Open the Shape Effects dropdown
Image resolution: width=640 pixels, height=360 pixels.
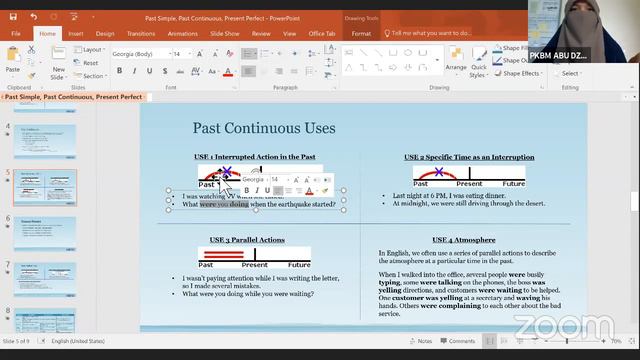[x=518, y=73]
